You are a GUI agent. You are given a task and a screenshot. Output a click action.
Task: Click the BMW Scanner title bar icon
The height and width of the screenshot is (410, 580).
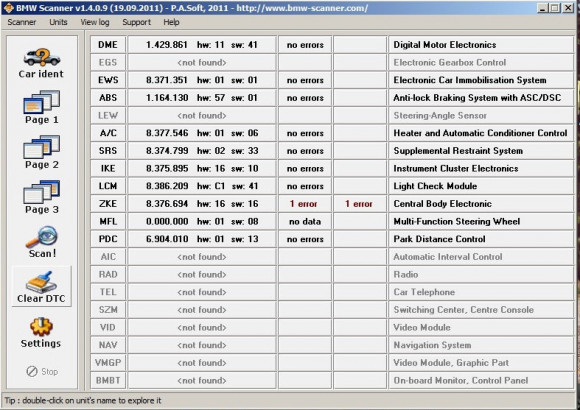tap(8, 8)
